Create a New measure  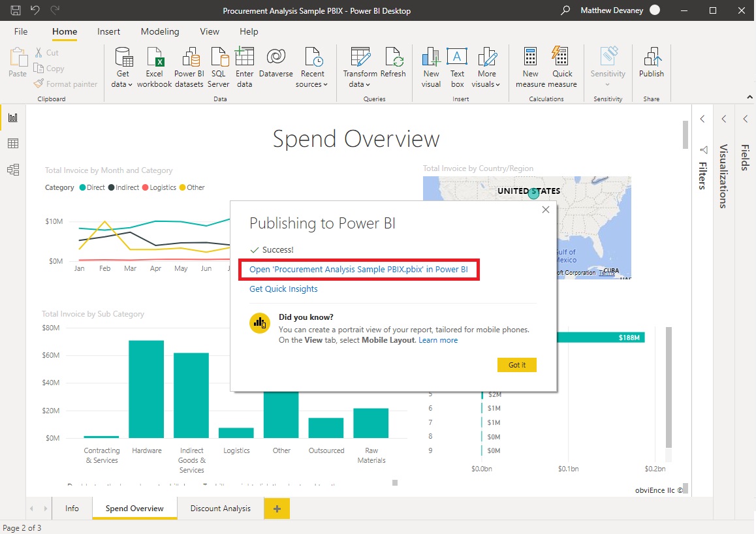[529, 65]
